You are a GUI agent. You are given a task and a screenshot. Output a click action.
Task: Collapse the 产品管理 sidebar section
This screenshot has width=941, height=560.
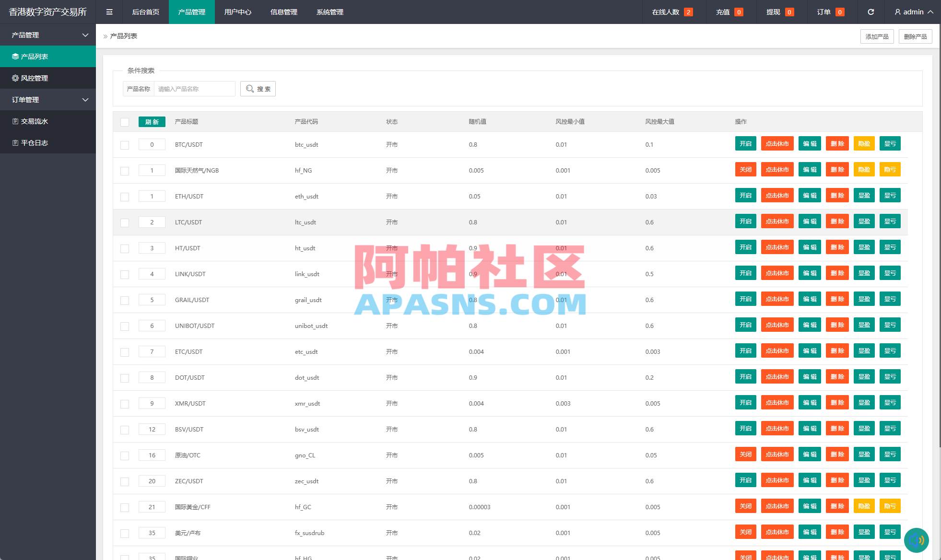(48, 35)
